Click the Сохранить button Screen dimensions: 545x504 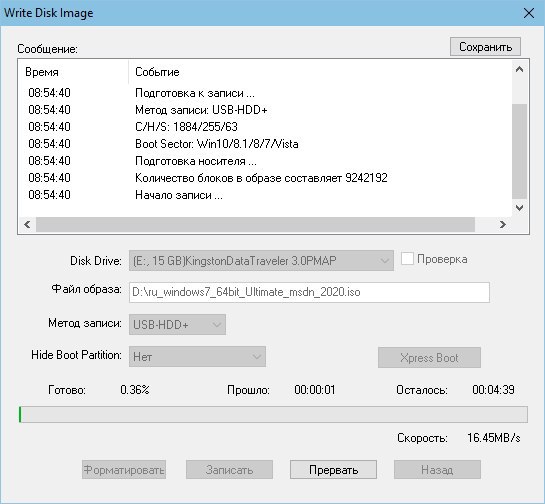pyautogui.click(x=485, y=47)
